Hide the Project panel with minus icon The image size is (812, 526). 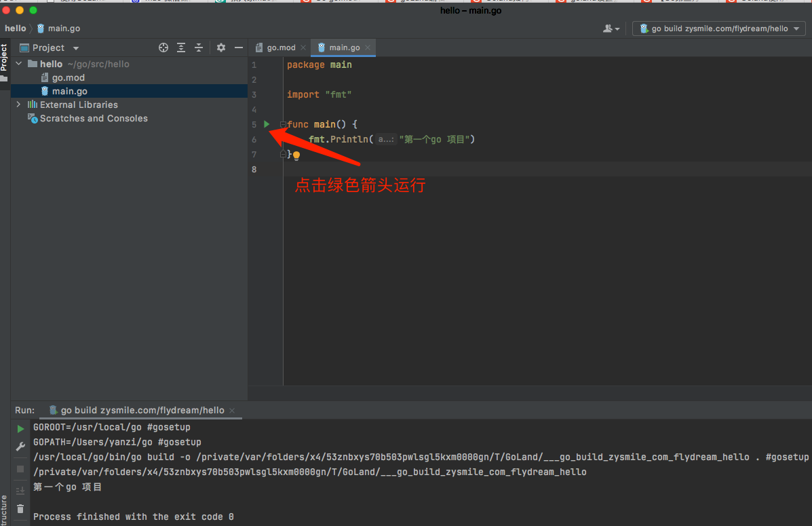click(x=238, y=48)
